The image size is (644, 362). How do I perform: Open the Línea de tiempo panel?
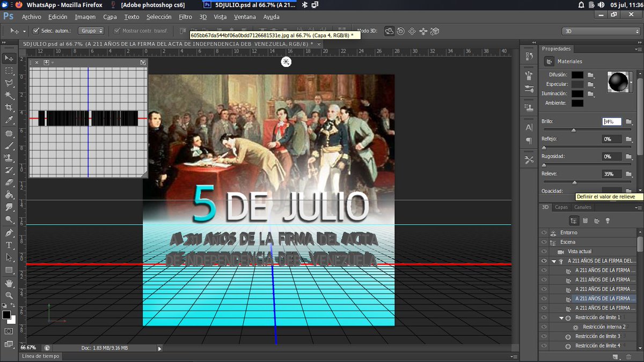[x=40, y=356]
